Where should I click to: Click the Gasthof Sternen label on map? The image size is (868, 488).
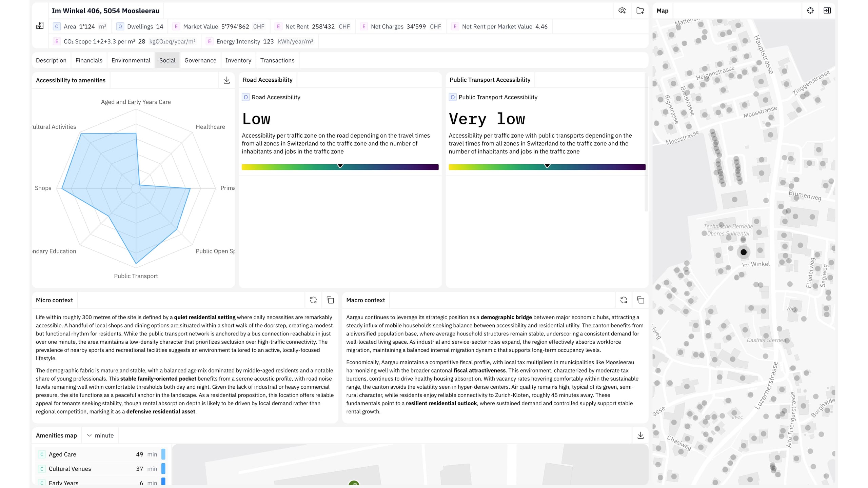point(766,340)
